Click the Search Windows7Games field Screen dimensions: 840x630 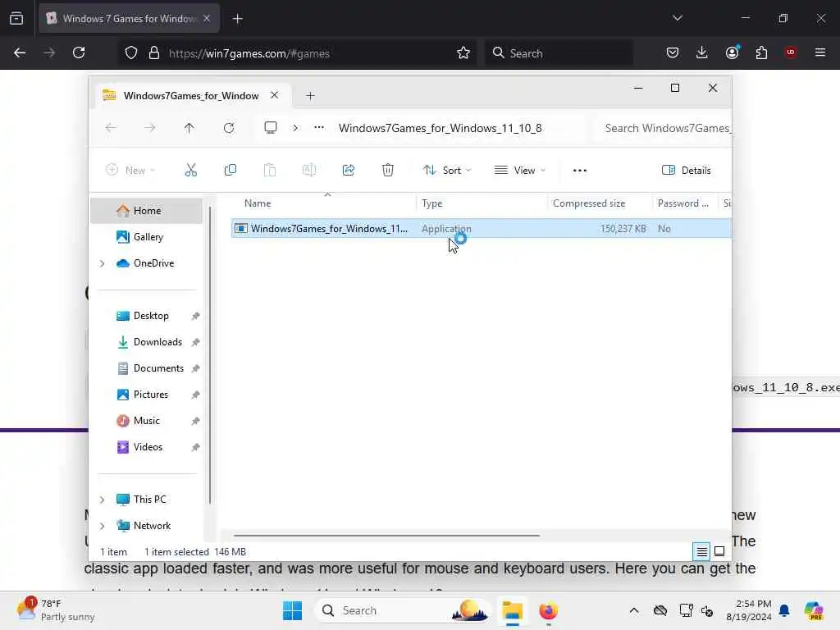coord(664,128)
